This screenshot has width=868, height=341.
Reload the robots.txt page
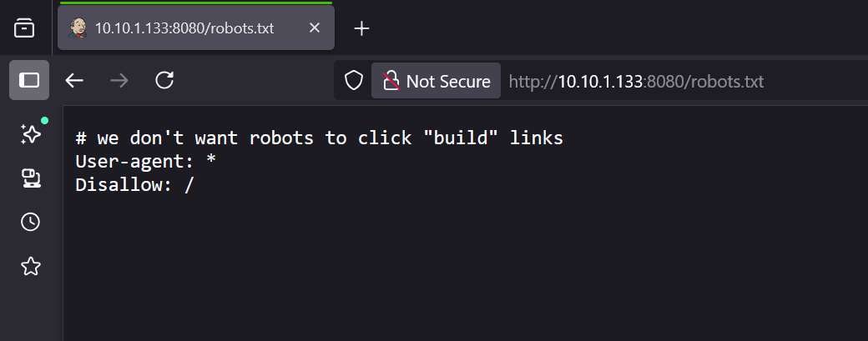pyautogui.click(x=164, y=80)
